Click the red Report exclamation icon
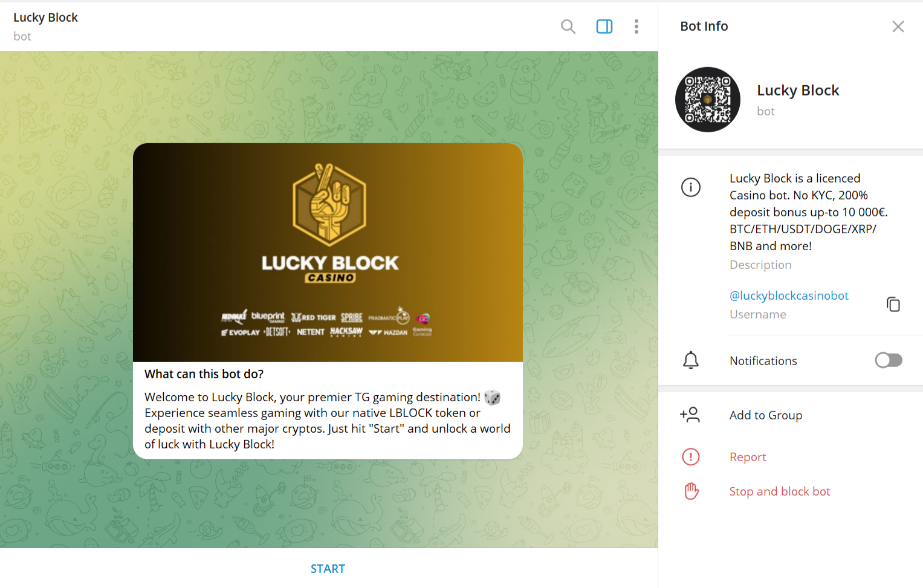This screenshot has height=588, width=923. [691, 457]
